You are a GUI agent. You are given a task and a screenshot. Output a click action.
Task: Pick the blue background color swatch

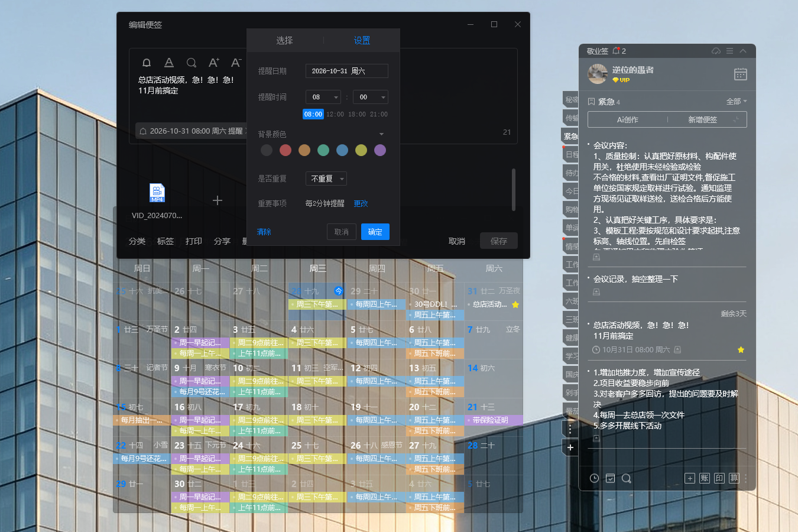(x=342, y=150)
